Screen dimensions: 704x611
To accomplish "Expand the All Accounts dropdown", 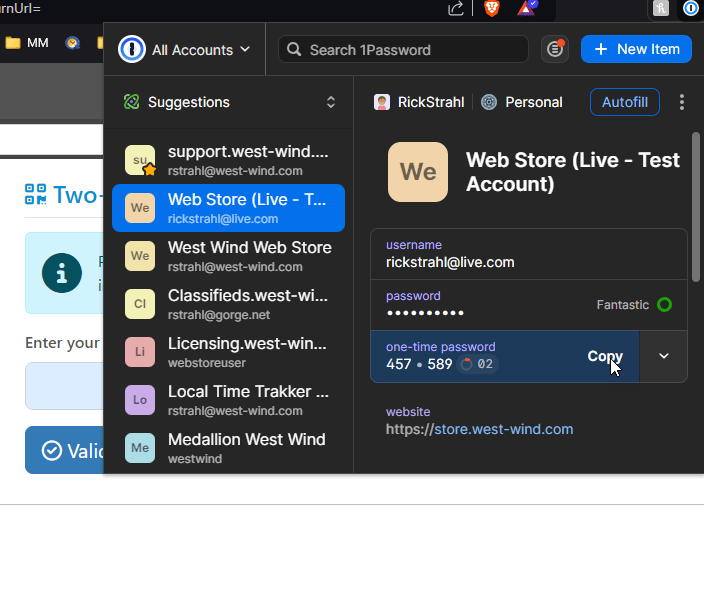I will tap(185, 49).
